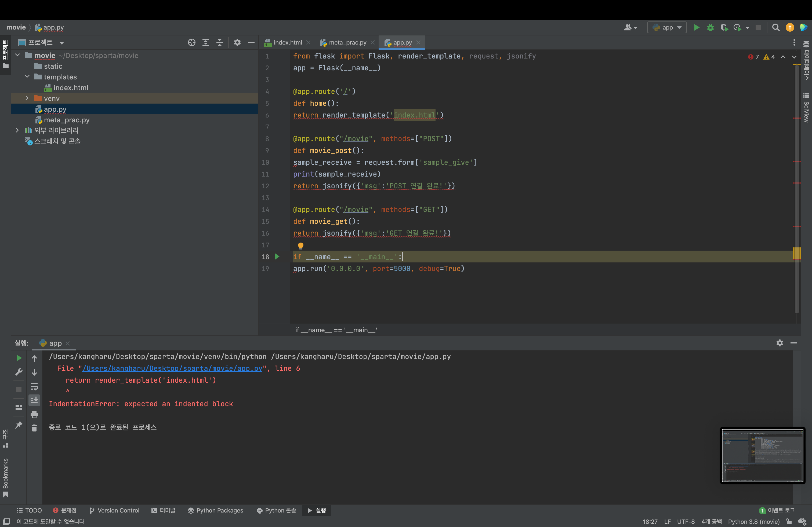Screen dimensions: 812x527
Task: Jump to next highlighted error arrow
Action: point(794,57)
